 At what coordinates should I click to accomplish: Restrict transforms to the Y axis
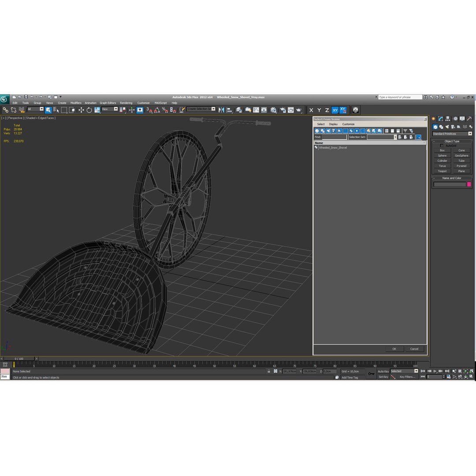pyautogui.click(x=319, y=110)
